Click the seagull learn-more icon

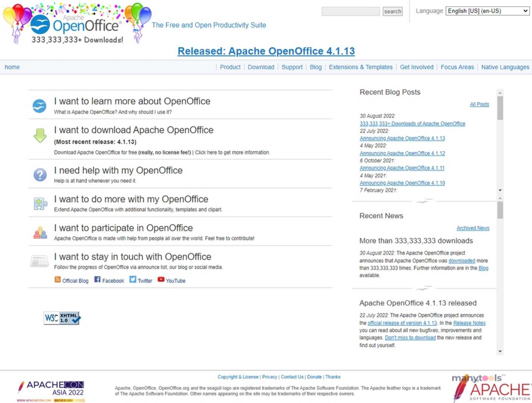click(x=39, y=106)
